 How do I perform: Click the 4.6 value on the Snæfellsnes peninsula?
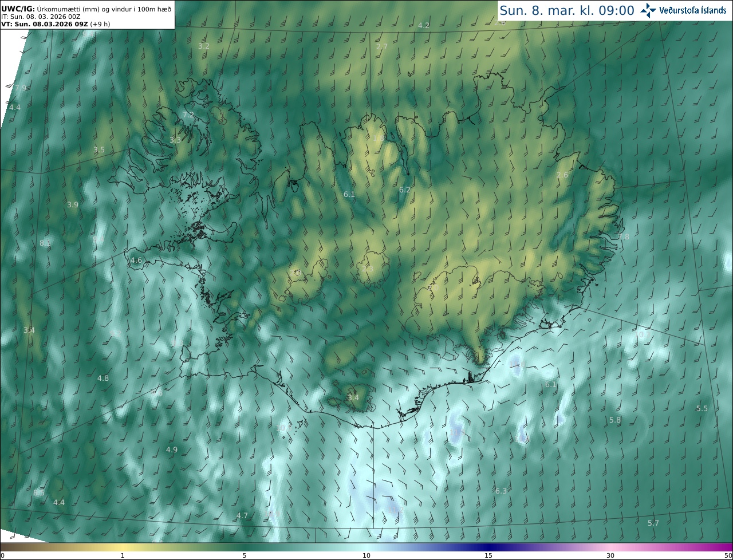136,261
